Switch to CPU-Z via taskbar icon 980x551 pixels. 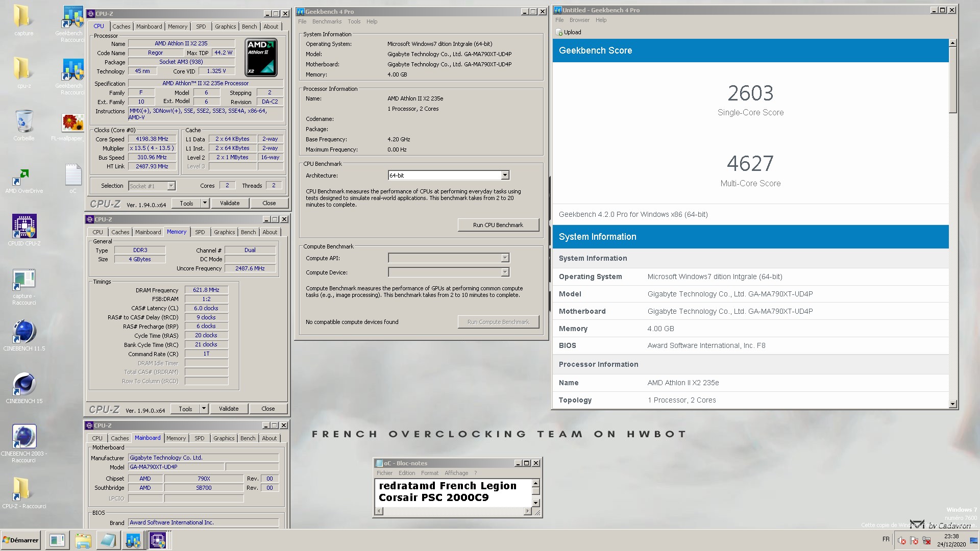(x=158, y=540)
